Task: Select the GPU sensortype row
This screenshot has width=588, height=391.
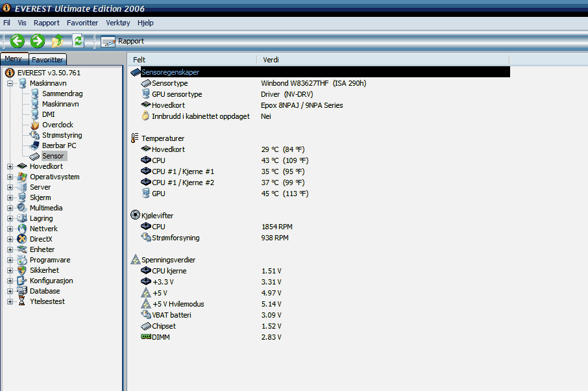Action: pyautogui.click(x=320, y=94)
